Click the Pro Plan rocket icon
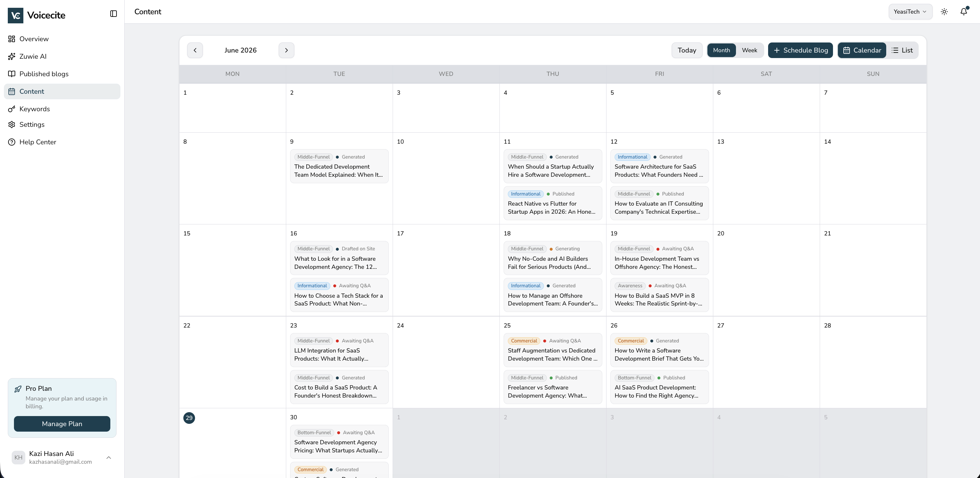The height and width of the screenshot is (478, 980). 18,388
